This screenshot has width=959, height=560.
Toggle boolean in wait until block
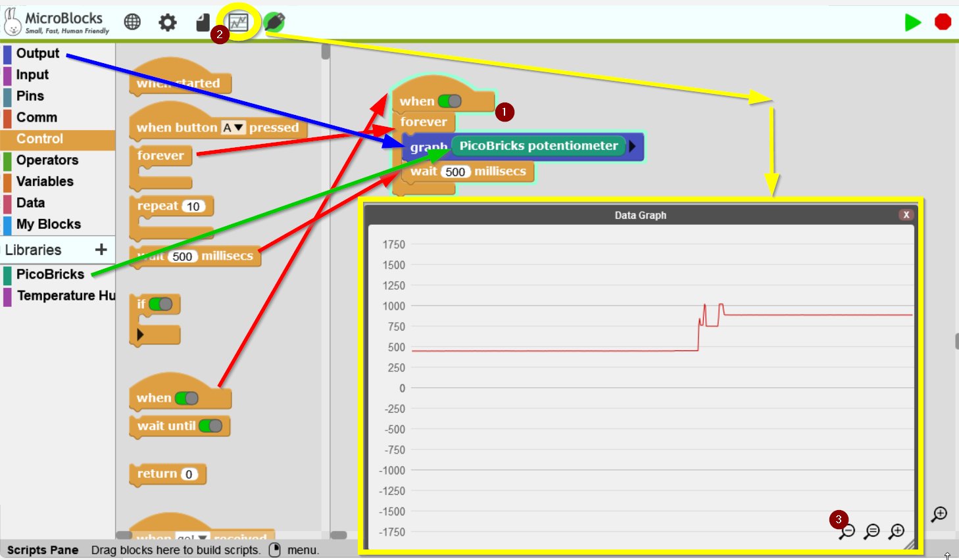point(210,426)
